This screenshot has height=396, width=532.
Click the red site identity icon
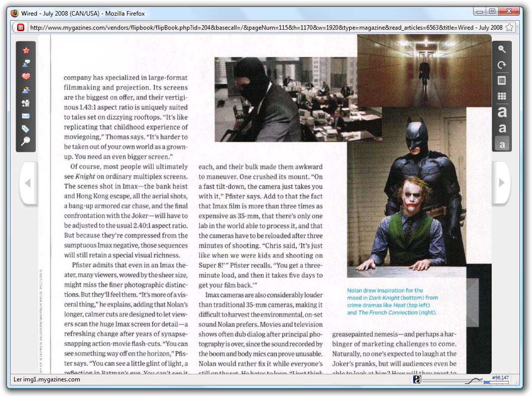[x=20, y=28]
